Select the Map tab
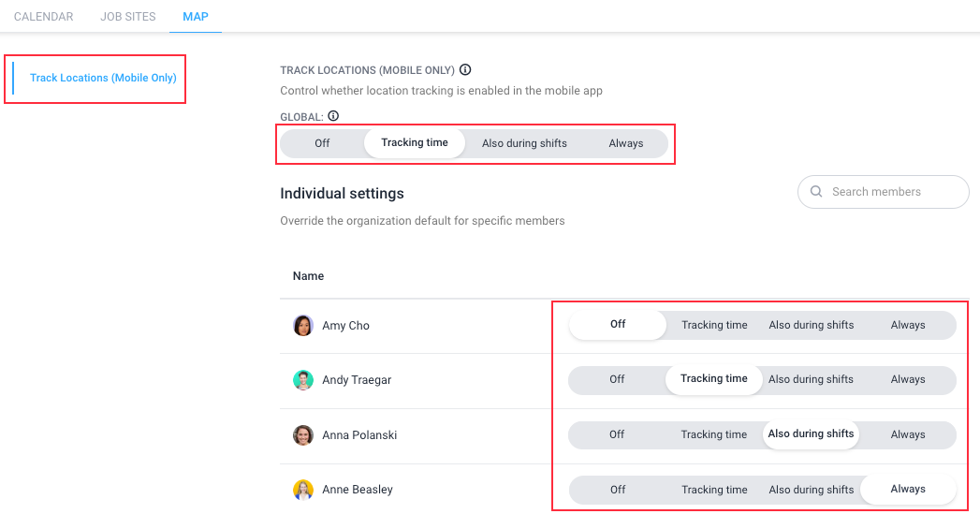Screen dimensions: 980x514 tap(196, 17)
